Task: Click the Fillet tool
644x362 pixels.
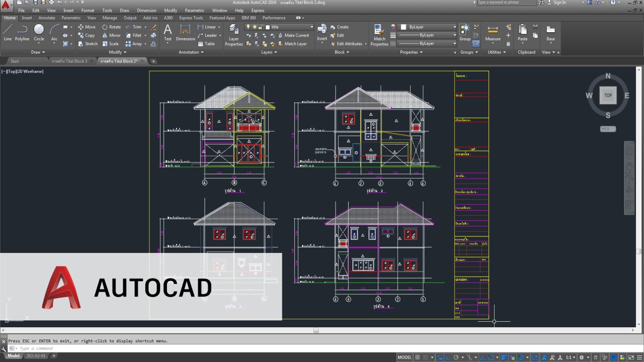Action: [133, 36]
